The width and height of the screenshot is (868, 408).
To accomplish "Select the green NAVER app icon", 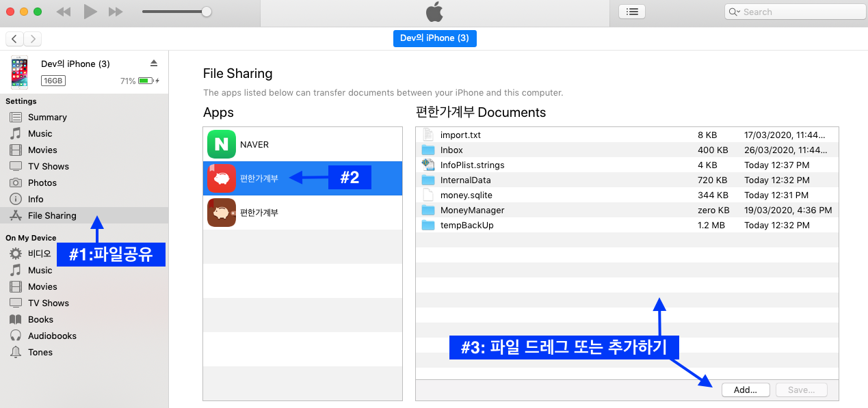I will point(222,144).
